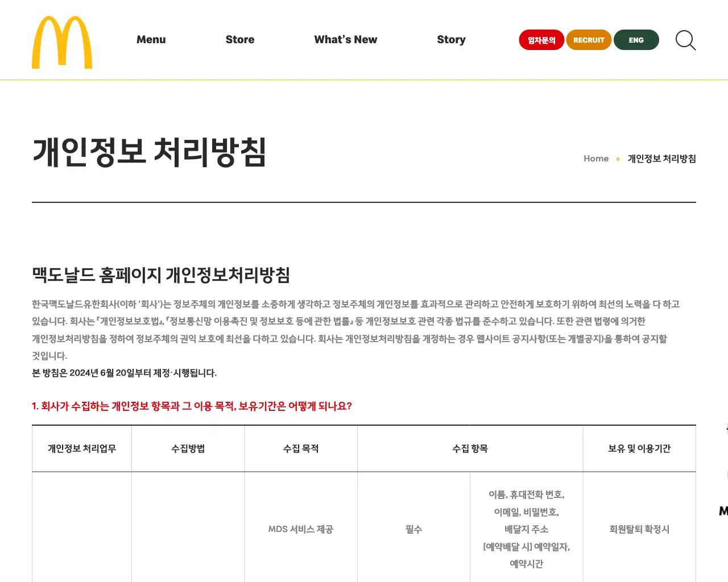Open the search magnifier icon
Screen dimensions: 728x582
pos(685,40)
